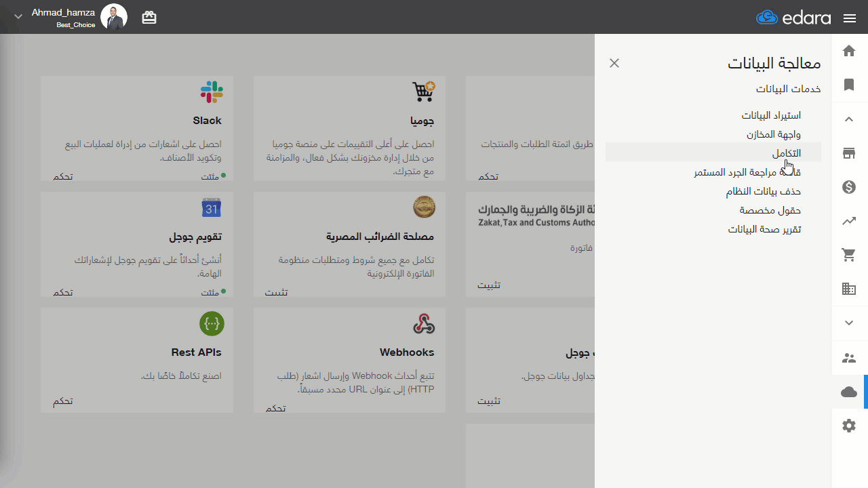Open حقول مخصصة menu item
Image resolution: width=868 pixels, height=488 pixels.
tap(770, 210)
